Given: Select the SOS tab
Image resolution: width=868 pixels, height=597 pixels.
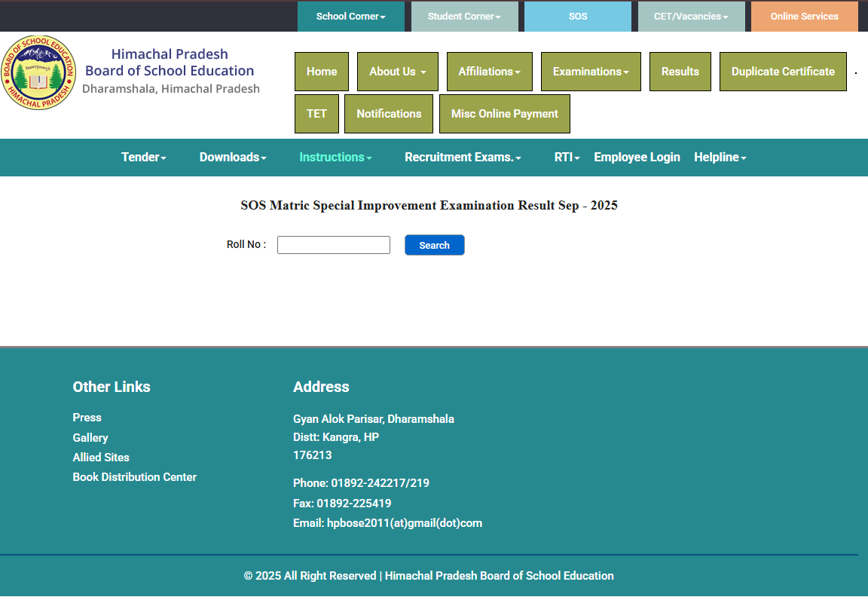Looking at the screenshot, I should click(x=578, y=17).
